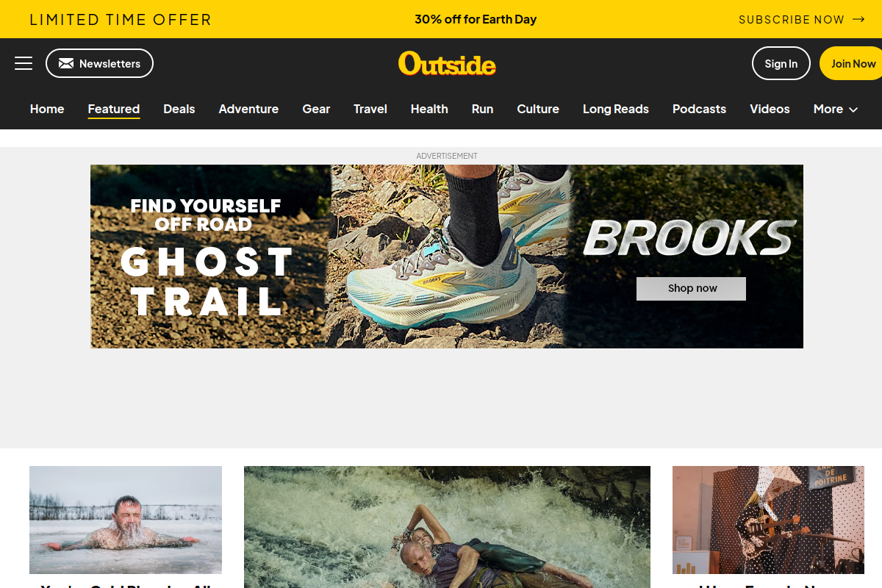Click the envelope icon in Newsletters

(66, 63)
